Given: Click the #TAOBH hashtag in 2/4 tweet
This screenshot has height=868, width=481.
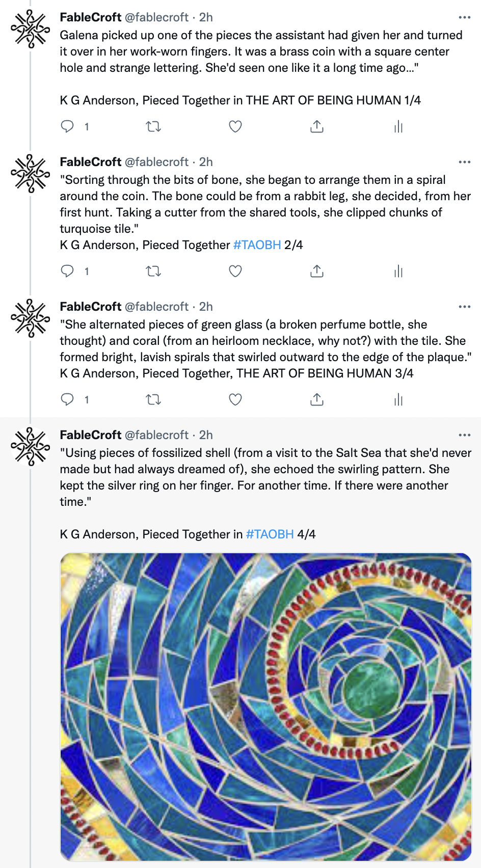Looking at the screenshot, I should pyautogui.click(x=257, y=245).
